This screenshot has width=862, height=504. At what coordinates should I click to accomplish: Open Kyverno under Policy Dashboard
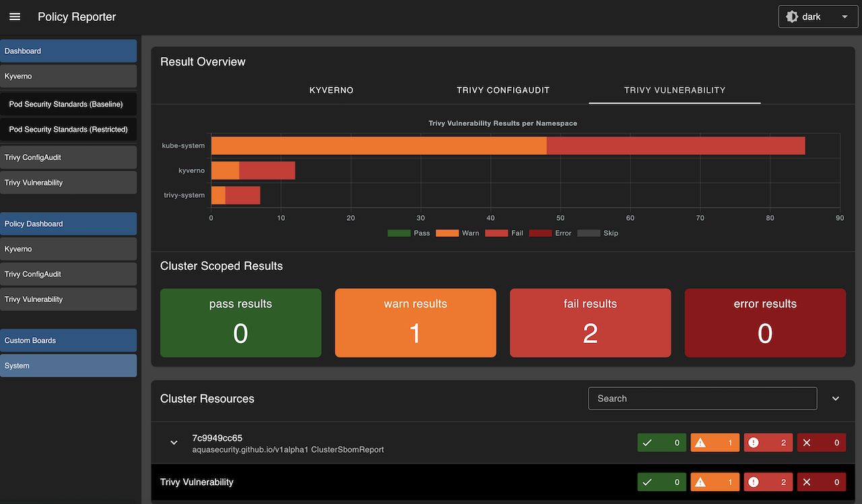tap(68, 249)
